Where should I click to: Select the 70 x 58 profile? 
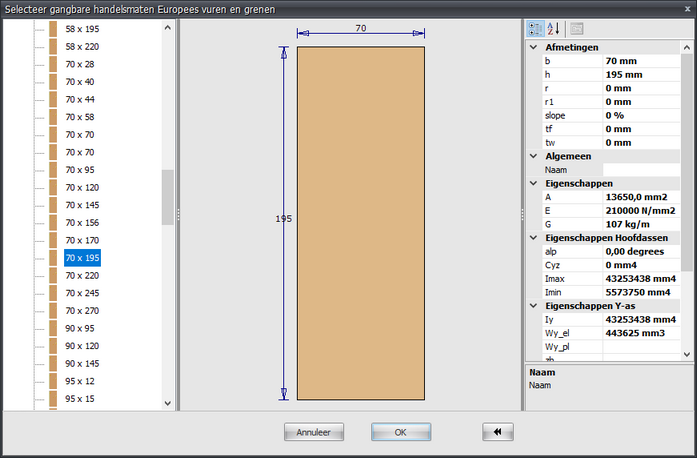pos(80,117)
